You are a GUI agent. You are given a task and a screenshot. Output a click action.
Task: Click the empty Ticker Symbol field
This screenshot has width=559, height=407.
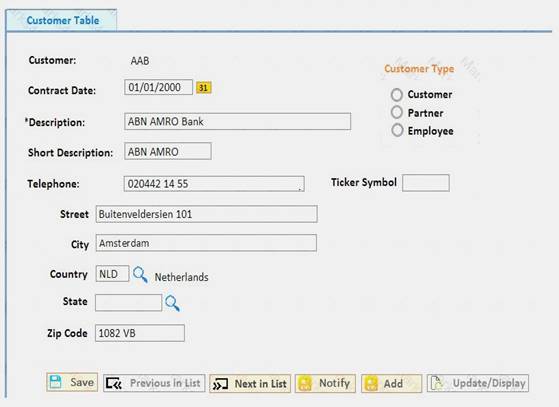tap(426, 183)
